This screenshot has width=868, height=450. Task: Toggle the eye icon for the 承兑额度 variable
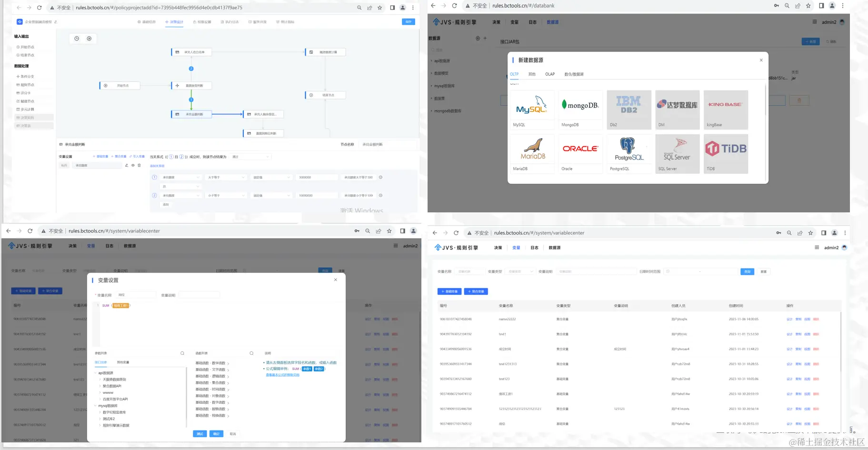click(x=133, y=165)
